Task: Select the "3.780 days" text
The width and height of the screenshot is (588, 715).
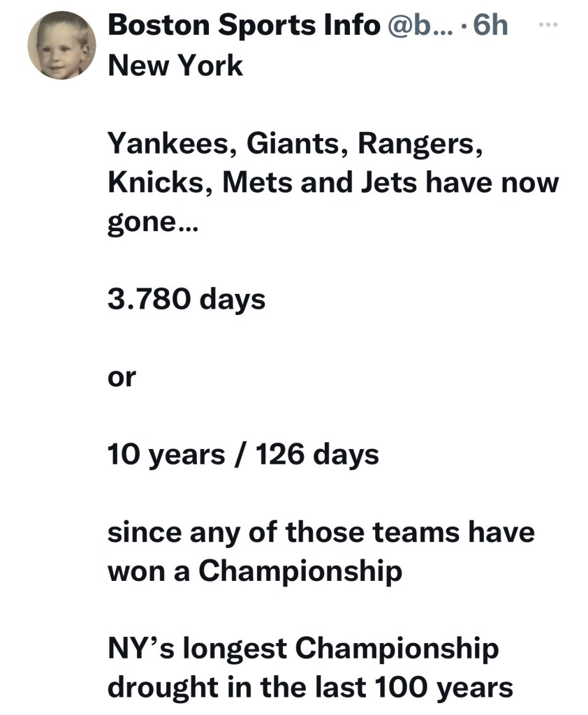Action: point(186,300)
